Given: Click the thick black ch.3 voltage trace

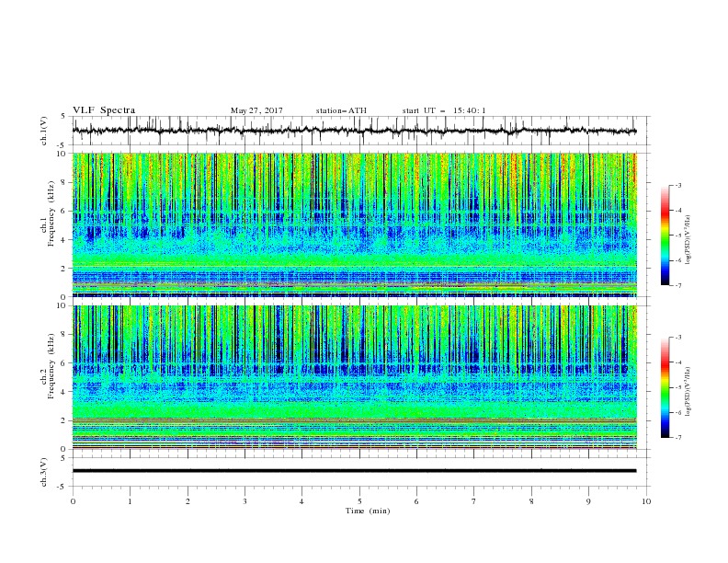Looking at the screenshot, I should point(354,471).
